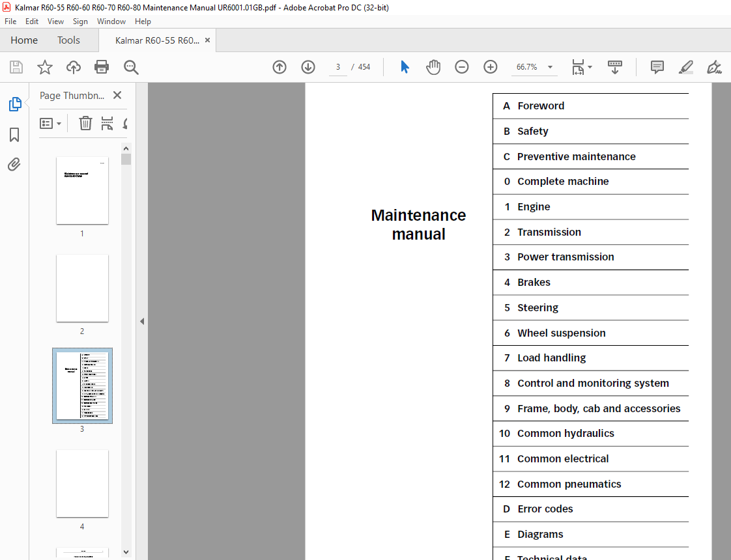Open the Sign menu
731x560 pixels.
[x=80, y=21]
